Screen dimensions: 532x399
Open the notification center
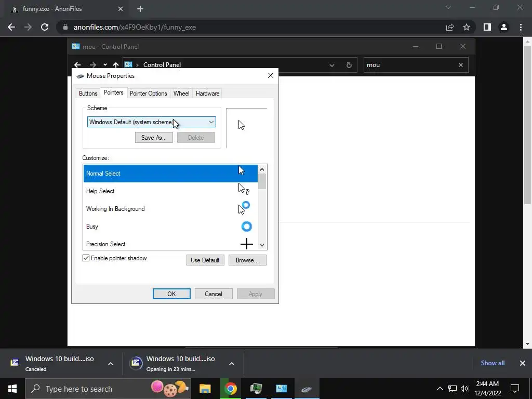coord(515,389)
